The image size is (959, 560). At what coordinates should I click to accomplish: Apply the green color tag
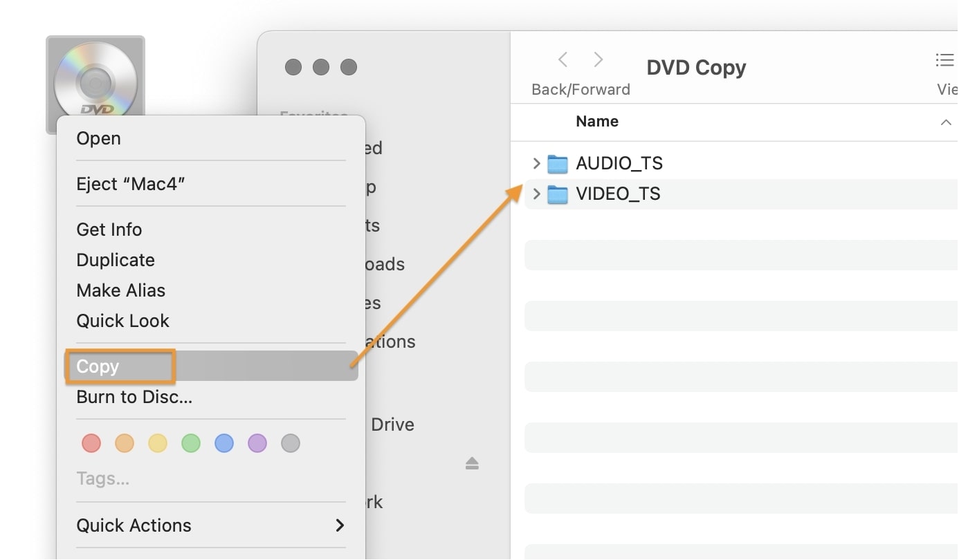click(x=191, y=443)
